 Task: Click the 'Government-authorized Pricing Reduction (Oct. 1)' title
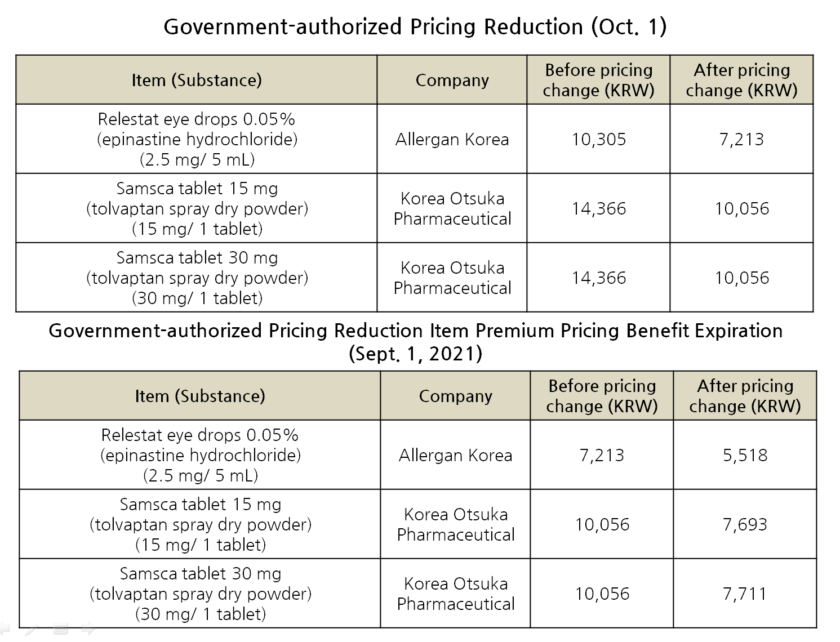click(x=415, y=26)
